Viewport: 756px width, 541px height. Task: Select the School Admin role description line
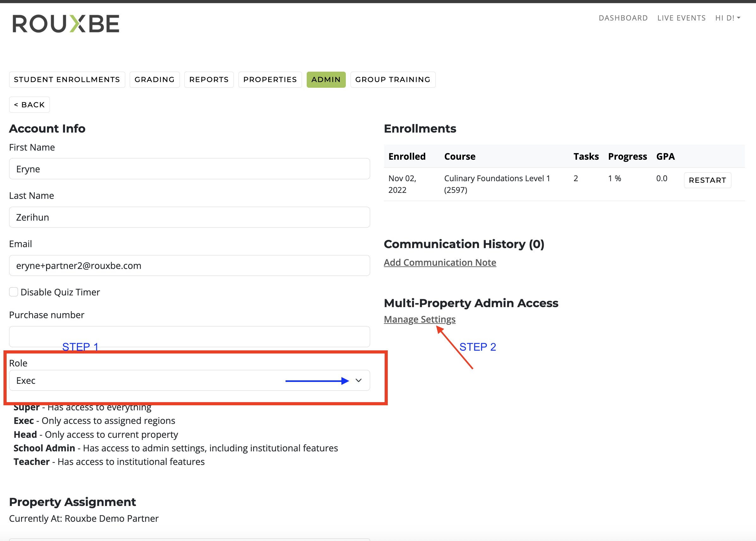click(175, 448)
